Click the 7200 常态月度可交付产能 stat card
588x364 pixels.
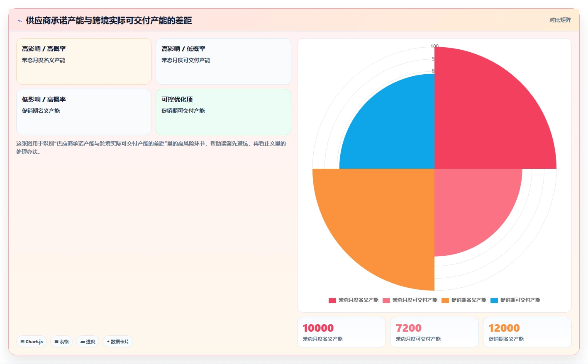click(x=434, y=332)
